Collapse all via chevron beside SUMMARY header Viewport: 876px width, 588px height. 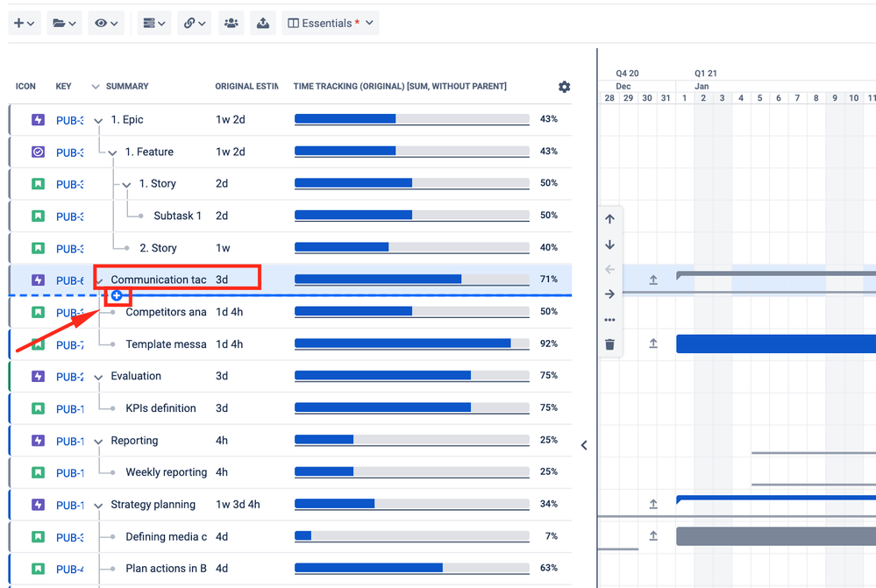[x=96, y=87]
